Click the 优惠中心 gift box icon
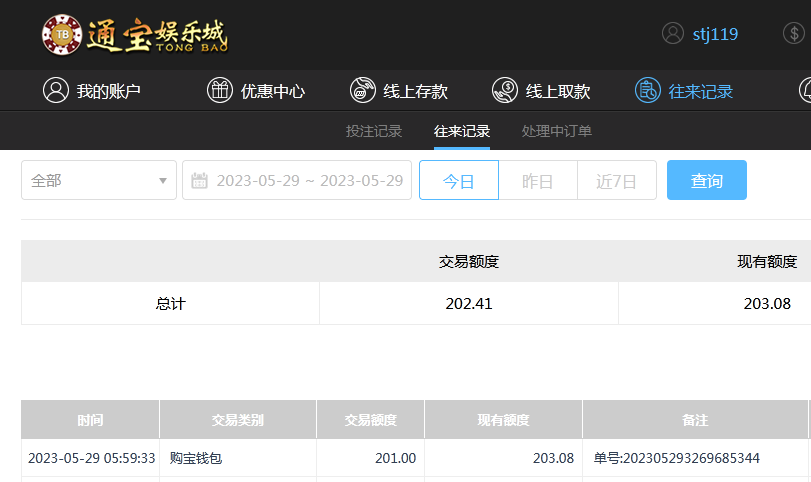Image resolution: width=811 pixels, height=482 pixels. tap(220, 90)
